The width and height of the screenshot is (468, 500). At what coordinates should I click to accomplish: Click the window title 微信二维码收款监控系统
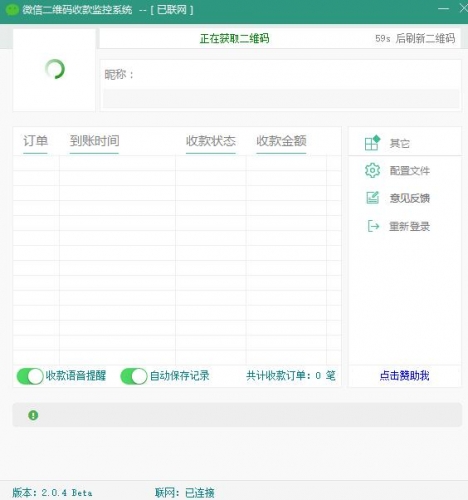[77, 10]
